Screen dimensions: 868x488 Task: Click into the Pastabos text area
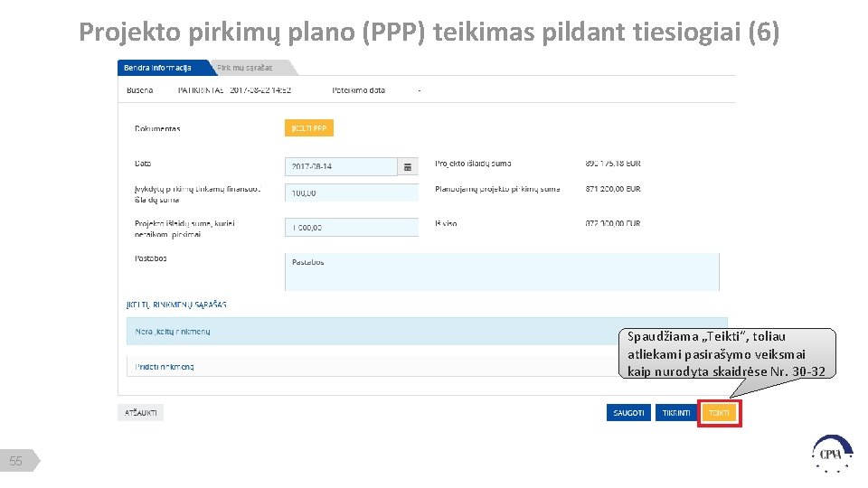[x=502, y=272]
